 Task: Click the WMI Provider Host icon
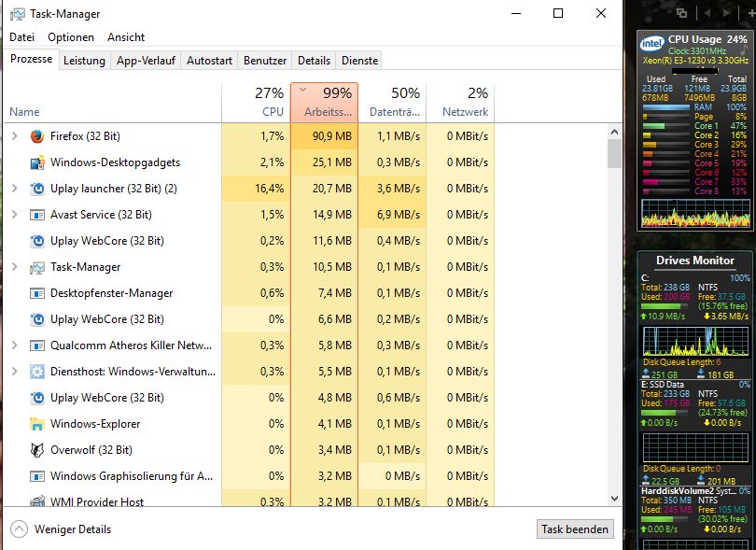coord(37,501)
